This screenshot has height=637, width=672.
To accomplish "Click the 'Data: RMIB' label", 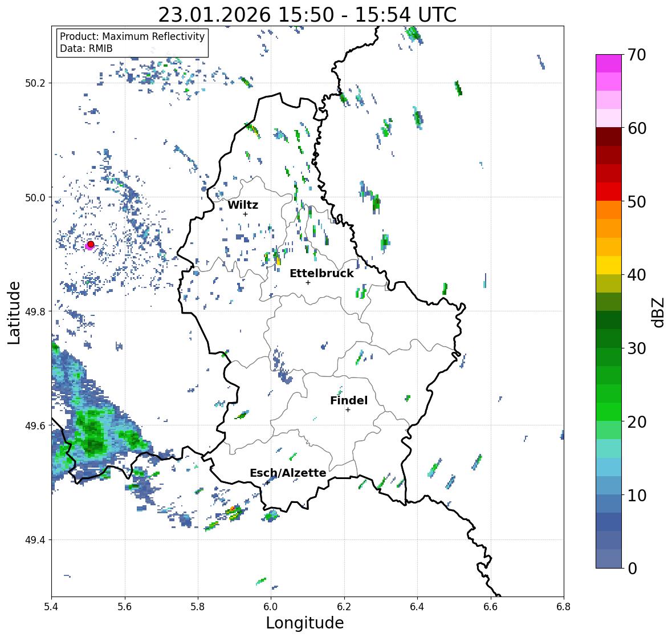I will [x=86, y=48].
